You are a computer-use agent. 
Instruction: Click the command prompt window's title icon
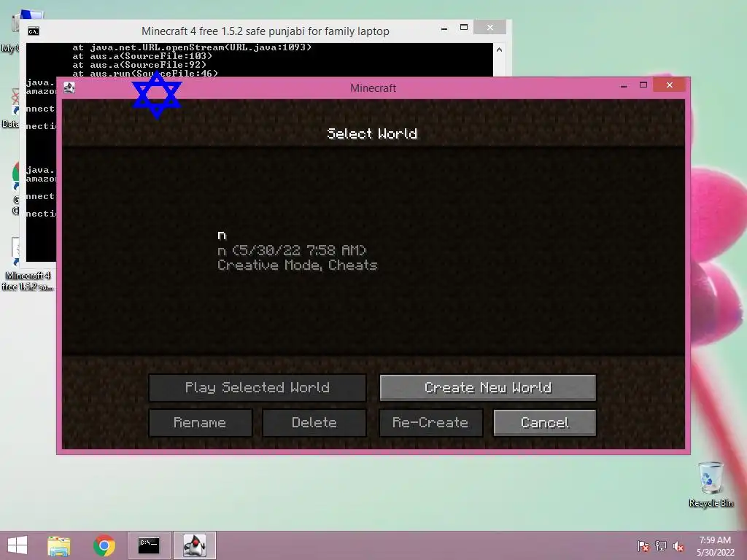tap(34, 31)
